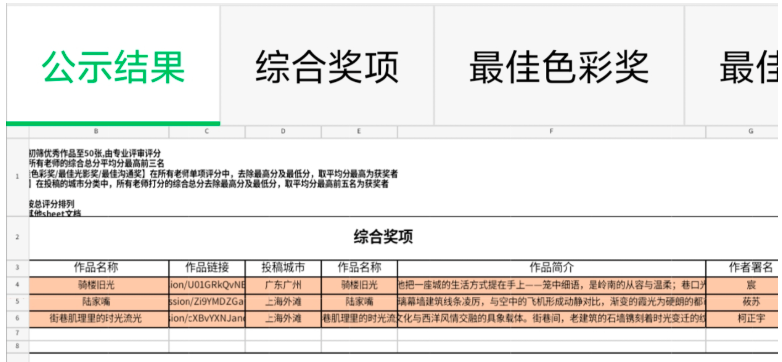The height and width of the screenshot is (362, 782).
Task: Click the 综合奖项 merged title cell
Action: pos(403,238)
